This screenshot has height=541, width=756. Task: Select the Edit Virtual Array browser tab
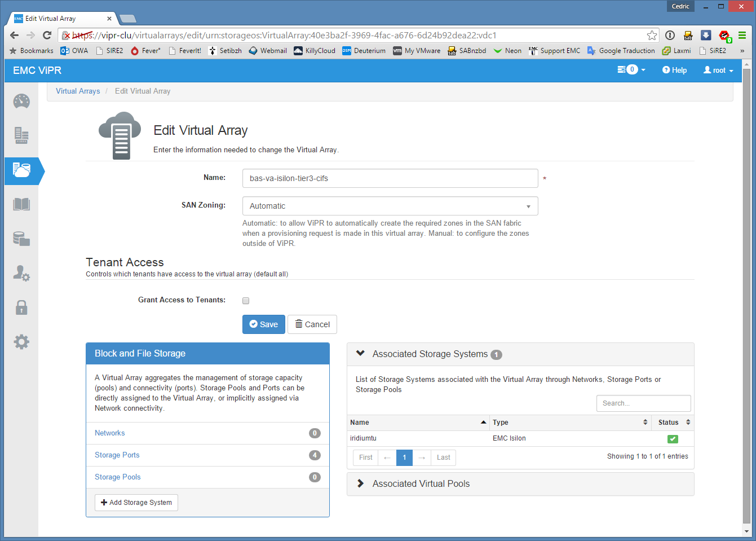(62, 19)
